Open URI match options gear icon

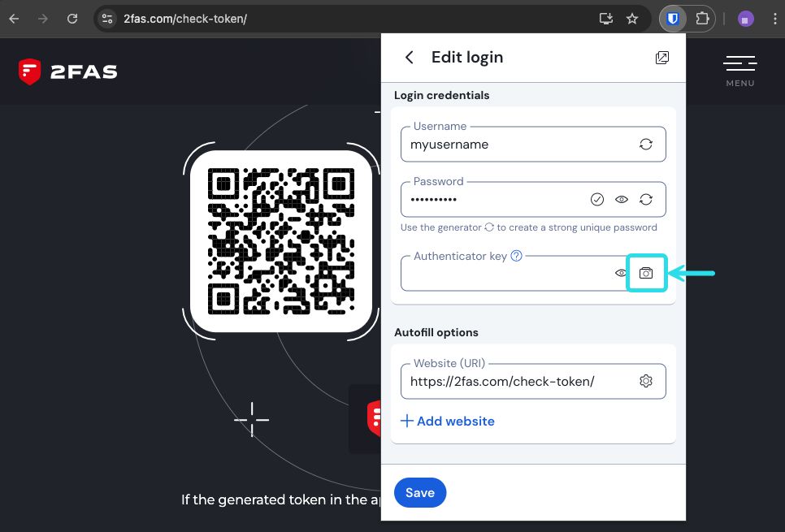click(646, 382)
